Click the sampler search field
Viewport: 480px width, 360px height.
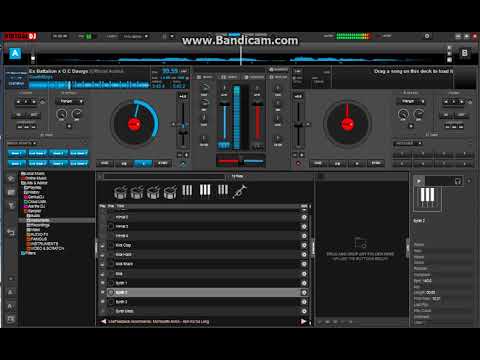[x=165, y=176]
